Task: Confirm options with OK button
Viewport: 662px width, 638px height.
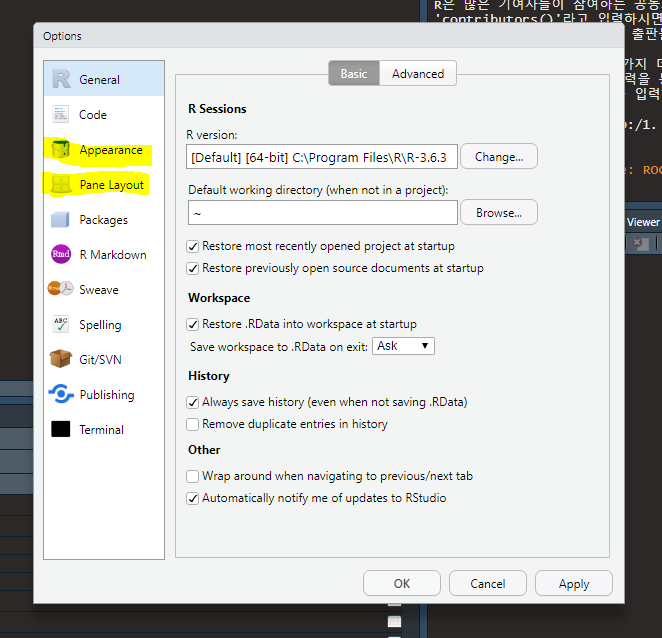Action: click(402, 584)
